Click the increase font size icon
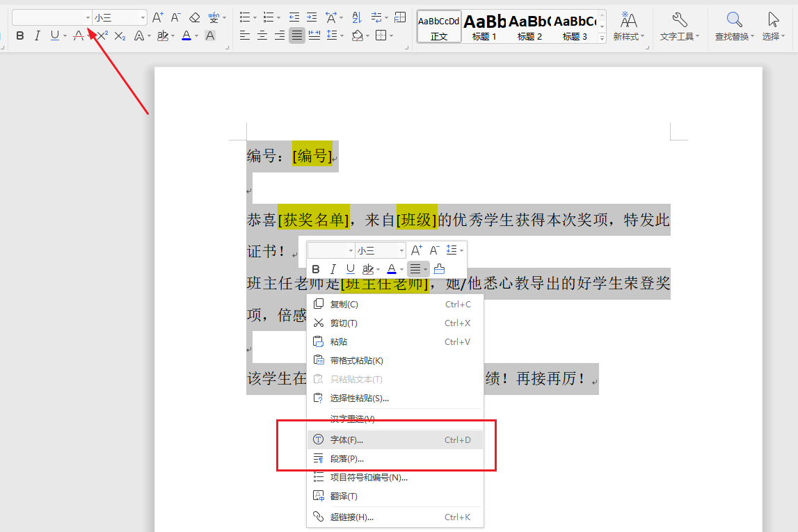 [158, 16]
